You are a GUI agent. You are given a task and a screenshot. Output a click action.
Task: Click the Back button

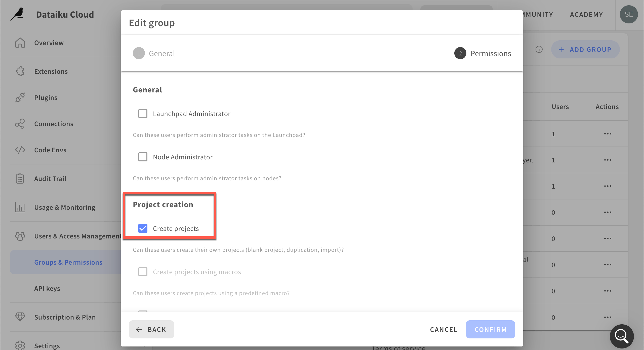tap(151, 329)
